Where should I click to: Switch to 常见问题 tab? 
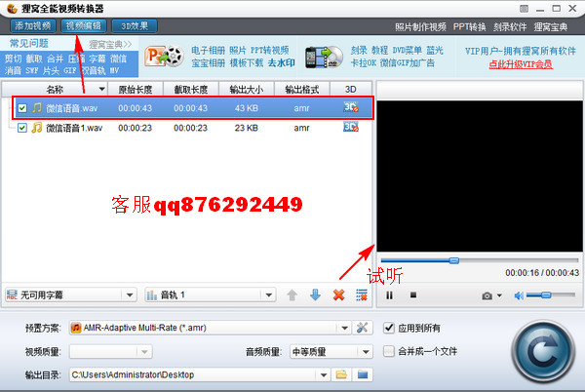29,43
